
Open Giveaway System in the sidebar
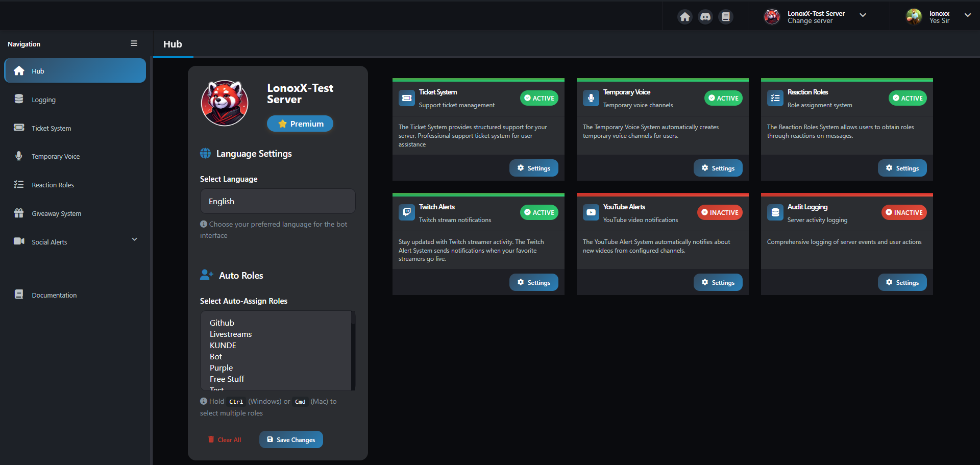(x=56, y=213)
